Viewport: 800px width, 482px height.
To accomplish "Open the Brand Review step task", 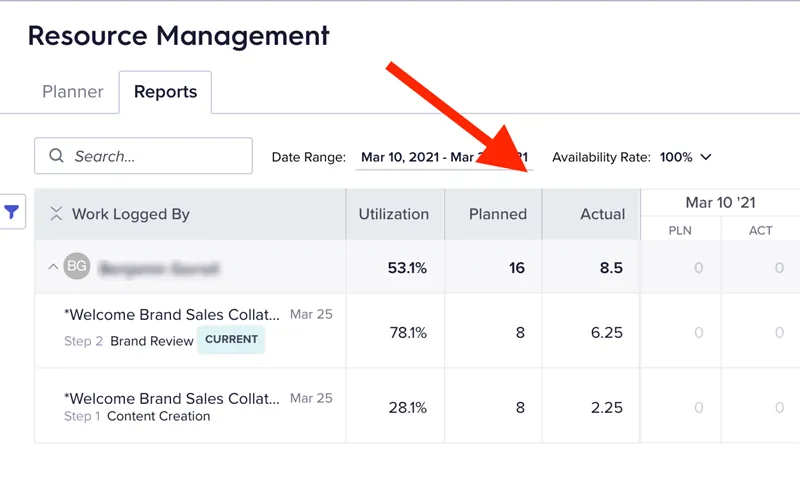I will [152, 341].
